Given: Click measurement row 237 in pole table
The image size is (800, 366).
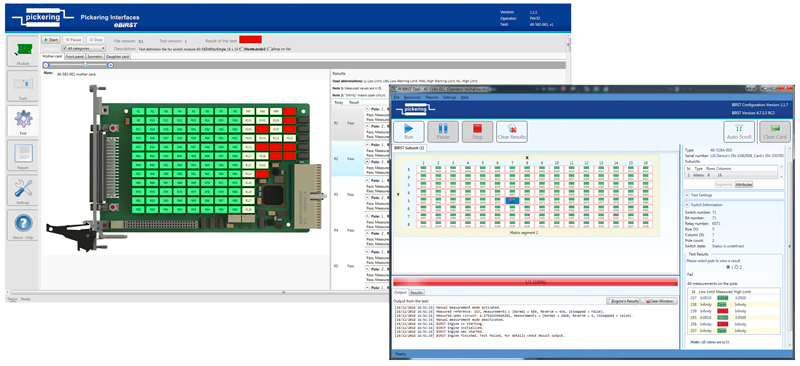Looking at the screenshot, I should 734,298.
